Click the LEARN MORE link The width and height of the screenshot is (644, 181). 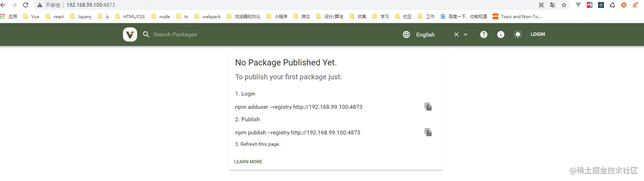coord(248,162)
